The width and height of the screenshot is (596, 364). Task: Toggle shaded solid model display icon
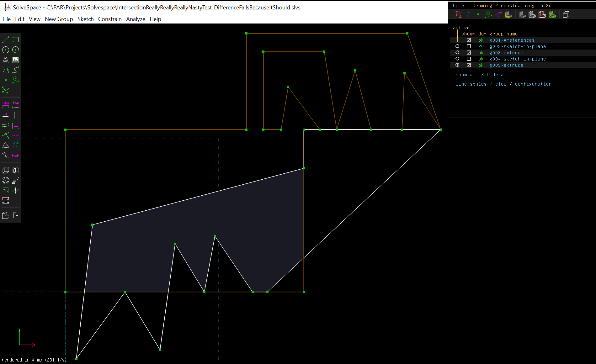pyautogui.click(x=522, y=14)
